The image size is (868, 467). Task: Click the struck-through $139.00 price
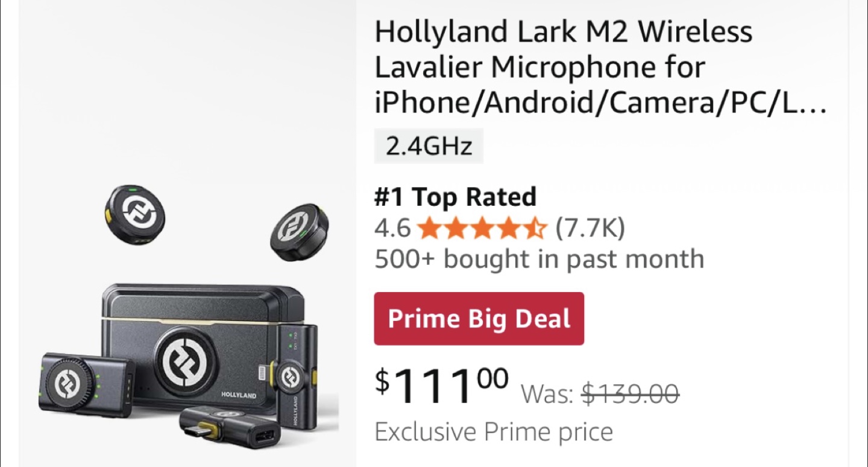click(x=630, y=395)
